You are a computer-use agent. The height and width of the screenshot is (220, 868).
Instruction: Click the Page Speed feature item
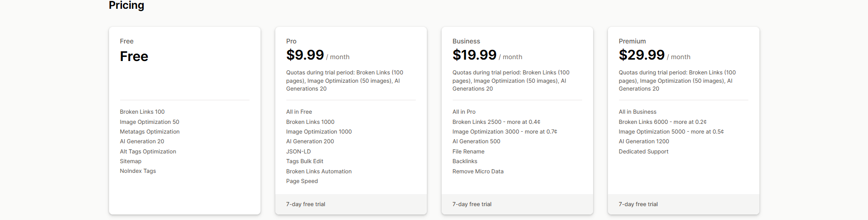[302, 181]
